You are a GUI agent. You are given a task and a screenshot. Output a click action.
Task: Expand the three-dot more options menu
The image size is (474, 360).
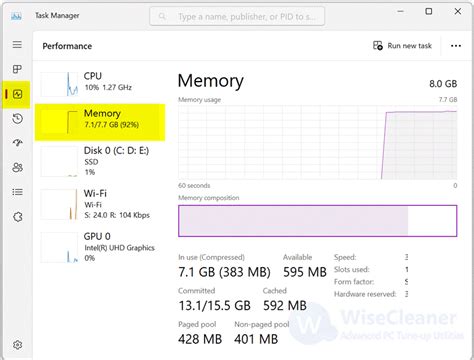point(456,46)
